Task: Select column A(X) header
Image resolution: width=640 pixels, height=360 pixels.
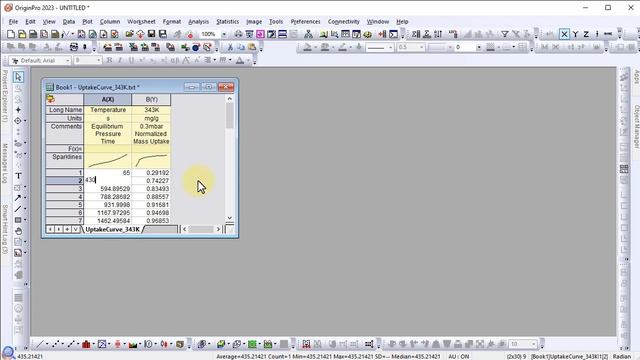Action: 108,100
